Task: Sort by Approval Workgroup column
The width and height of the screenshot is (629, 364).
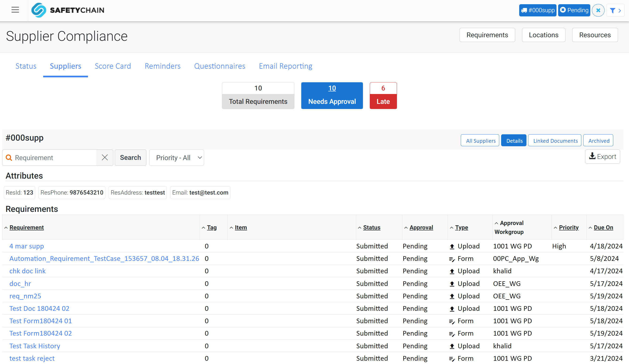Action: pos(509,227)
